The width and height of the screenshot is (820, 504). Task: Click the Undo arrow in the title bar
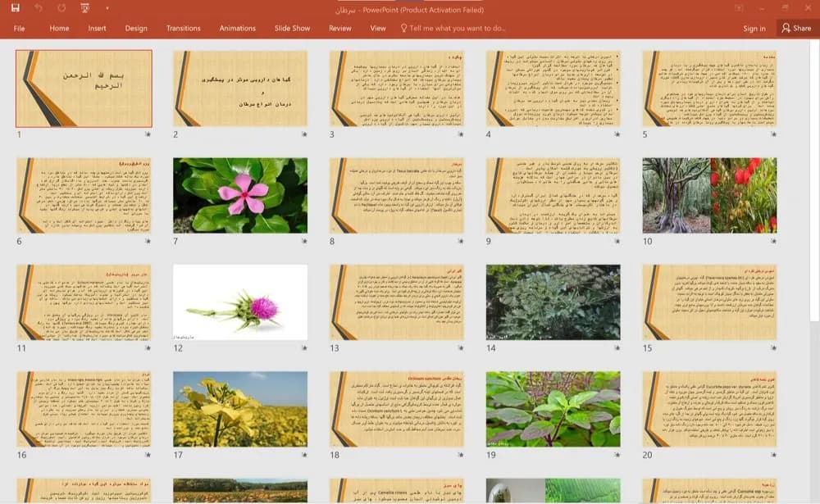[x=39, y=8]
